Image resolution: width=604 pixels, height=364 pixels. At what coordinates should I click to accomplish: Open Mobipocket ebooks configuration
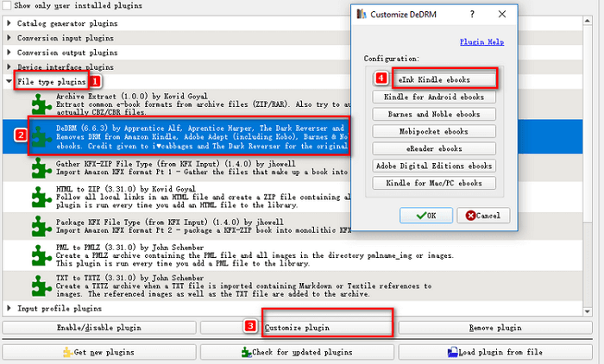tap(434, 131)
